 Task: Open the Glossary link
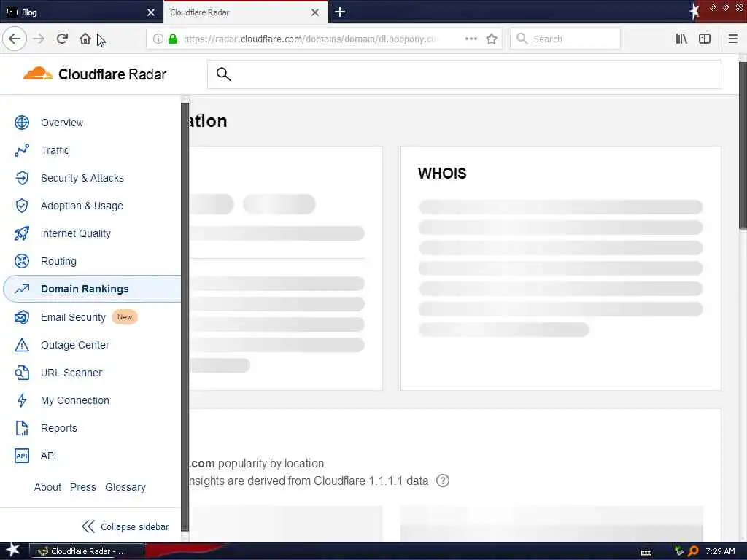pyautogui.click(x=125, y=487)
